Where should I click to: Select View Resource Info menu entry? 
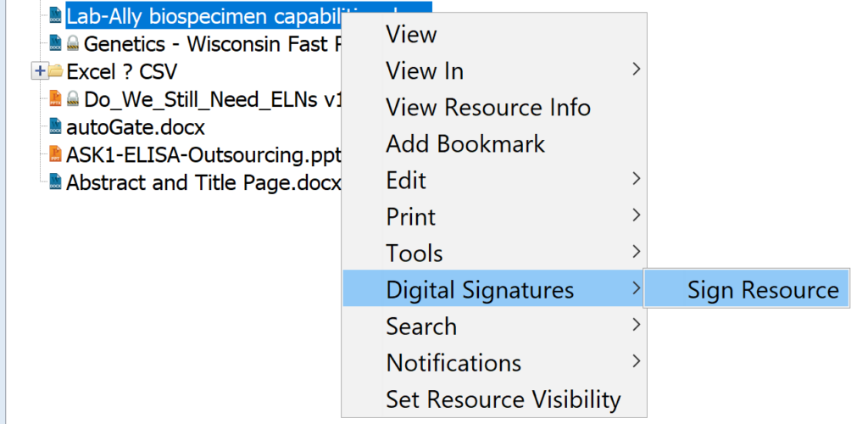pyautogui.click(x=487, y=108)
